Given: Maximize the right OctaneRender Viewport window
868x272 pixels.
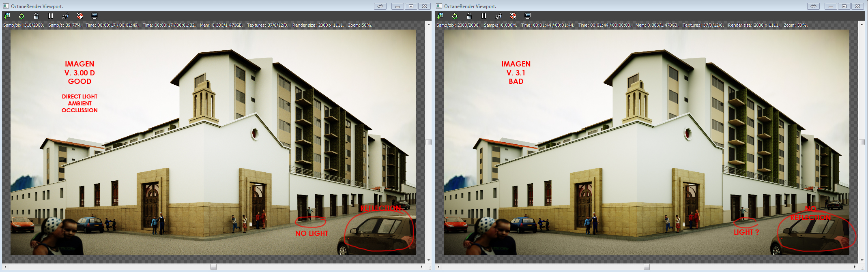Looking at the screenshot, I should [844, 6].
